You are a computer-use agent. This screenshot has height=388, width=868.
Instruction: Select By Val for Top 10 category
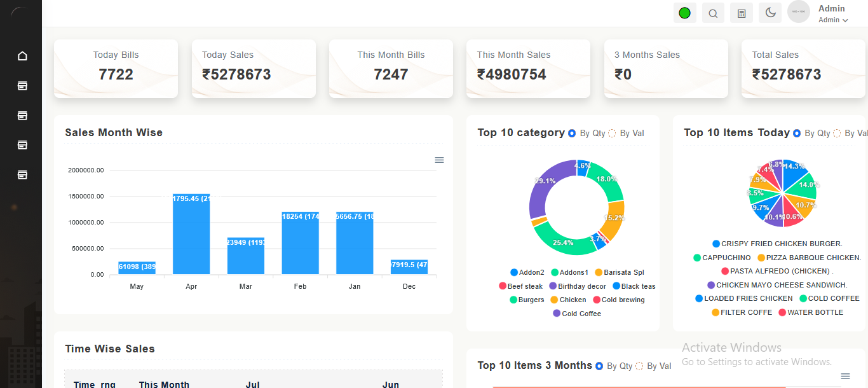tap(612, 134)
